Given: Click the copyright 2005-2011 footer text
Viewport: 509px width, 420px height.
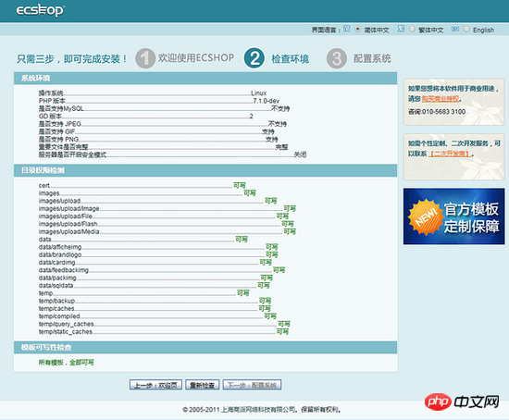Looking at the screenshot, I should coord(262,410).
